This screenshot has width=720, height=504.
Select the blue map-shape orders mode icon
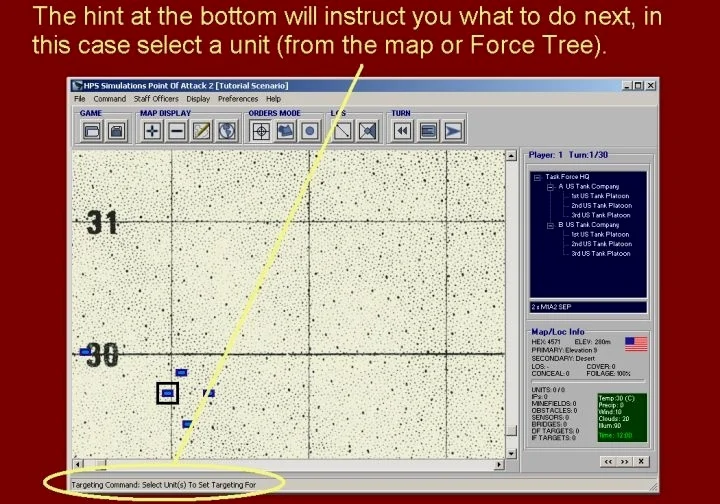[286, 131]
